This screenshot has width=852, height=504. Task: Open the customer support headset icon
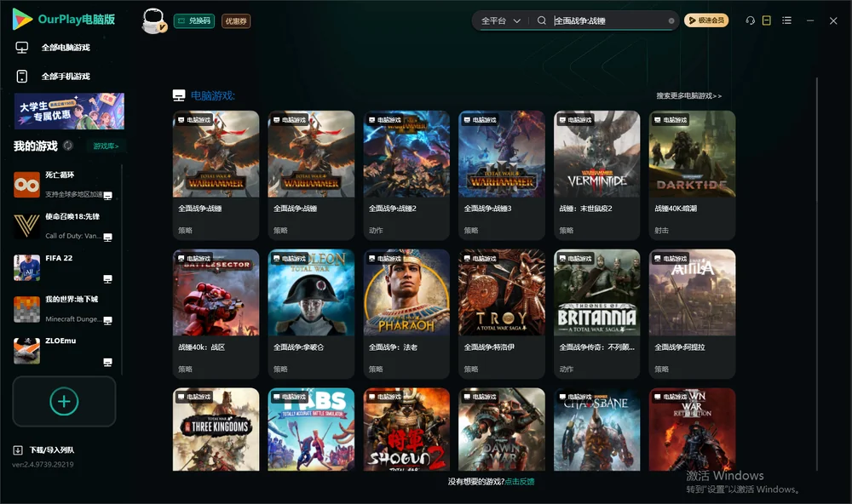click(x=750, y=20)
